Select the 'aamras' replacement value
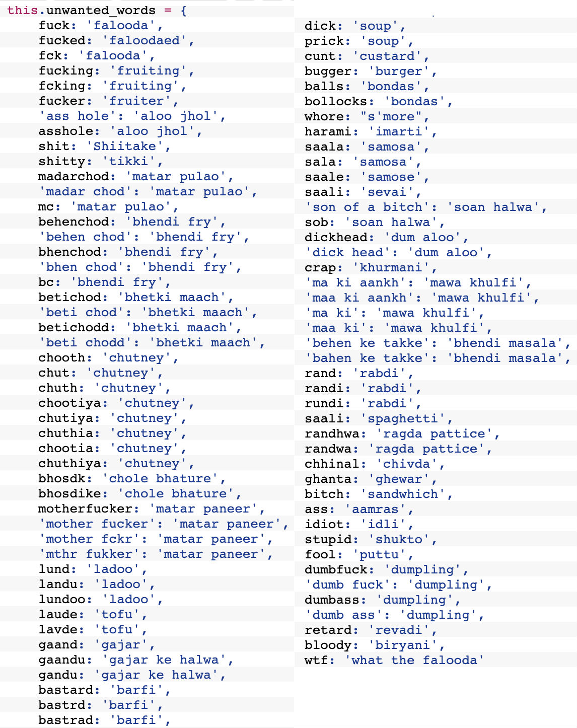Image resolution: width=577 pixels, height=728 pixels. (375, 509)
